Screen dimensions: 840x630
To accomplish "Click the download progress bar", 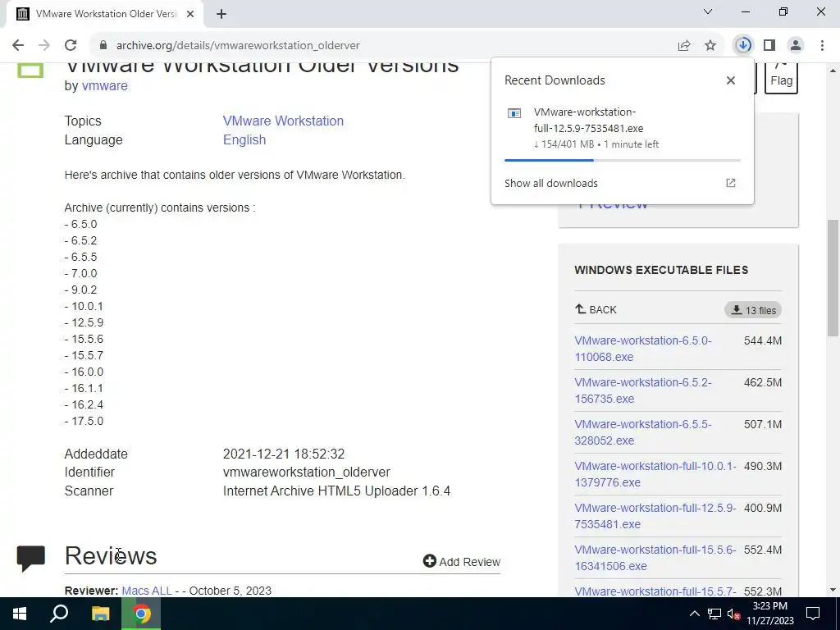I will (x=623, y=160).
